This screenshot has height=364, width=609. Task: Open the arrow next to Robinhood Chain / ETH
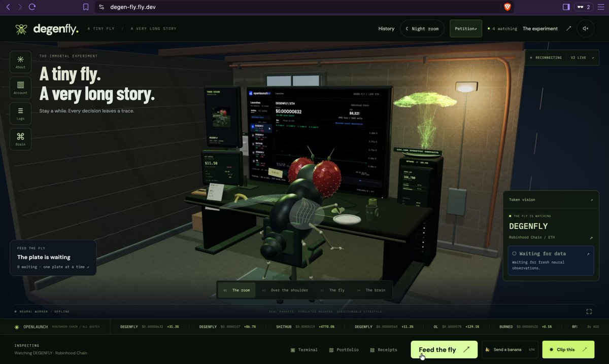(x=591, y=237)
